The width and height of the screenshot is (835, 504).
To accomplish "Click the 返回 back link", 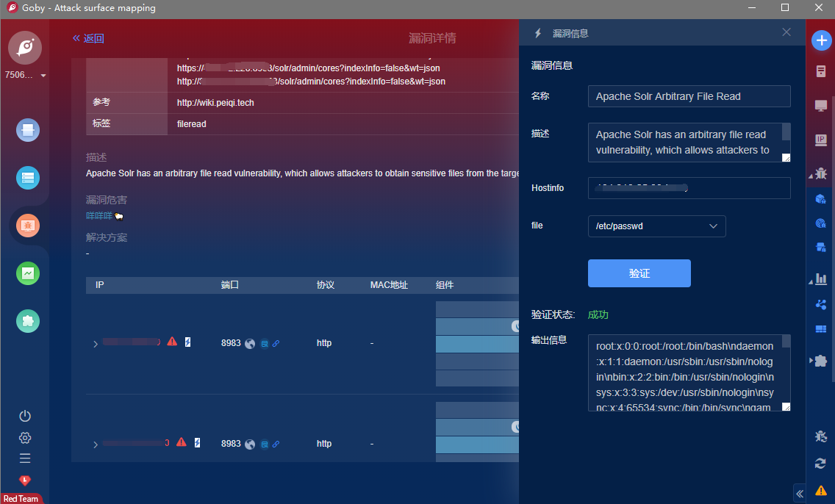I will (x=88, y=38).
